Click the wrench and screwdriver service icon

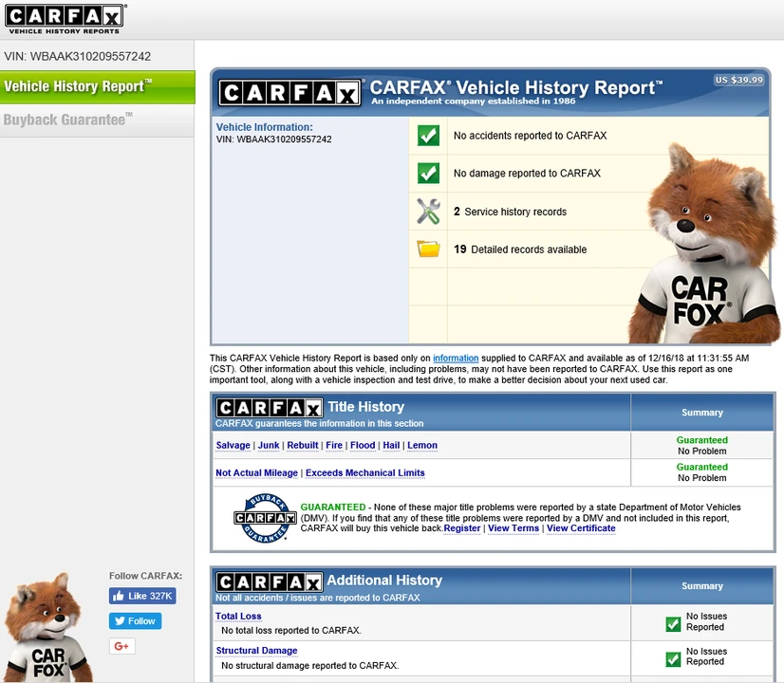pos(428,211)
